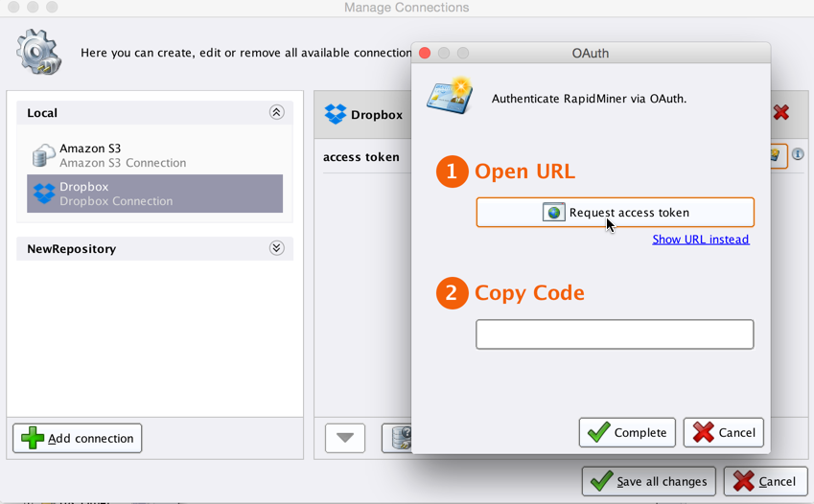Click the Add connection button
This screenshot has width=814, height=504.
point(78,439)
